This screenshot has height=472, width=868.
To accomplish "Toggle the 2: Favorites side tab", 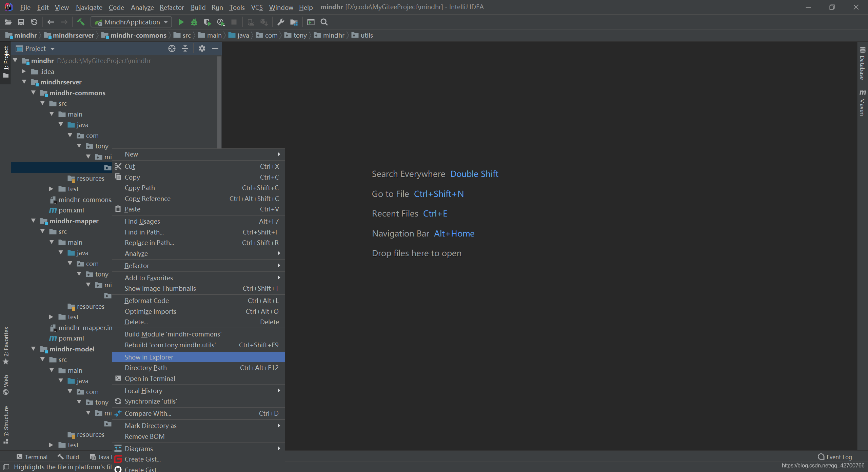I will click(x=6, y=346).
